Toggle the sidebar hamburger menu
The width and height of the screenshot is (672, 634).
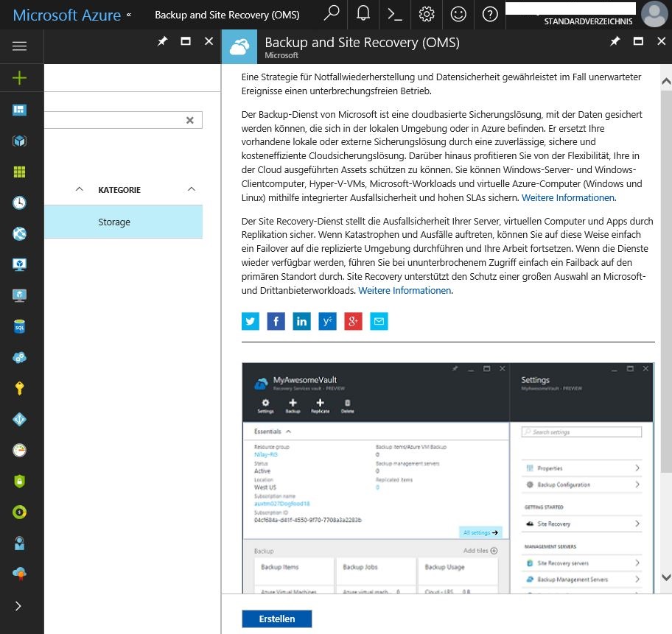[x=19, y=46]
